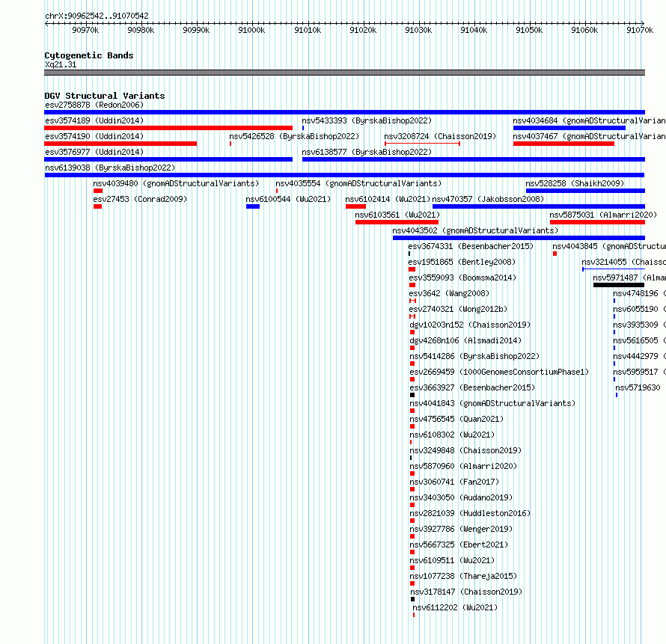
Task: Select the nsv6103561 (Wu2021) red bar
Action: tap(397, 222)
